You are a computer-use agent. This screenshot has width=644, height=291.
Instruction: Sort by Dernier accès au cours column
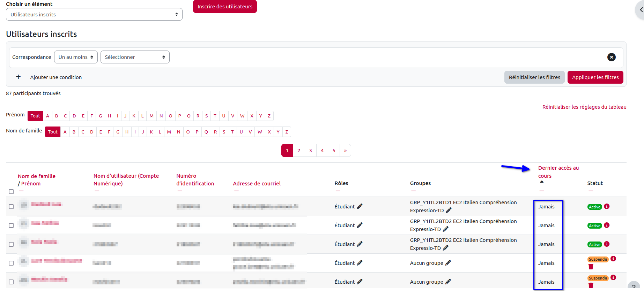tap(558, 172)
